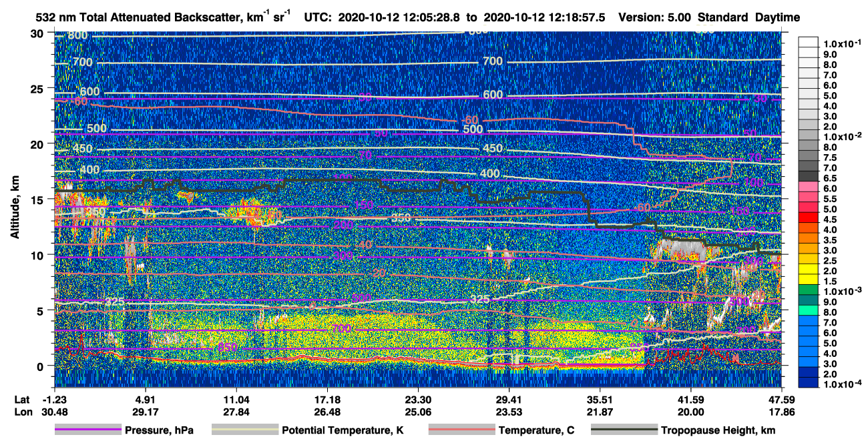Select longitude value 20.00
868x445 pixels.
pyautogui.click(x=690, y=412)
